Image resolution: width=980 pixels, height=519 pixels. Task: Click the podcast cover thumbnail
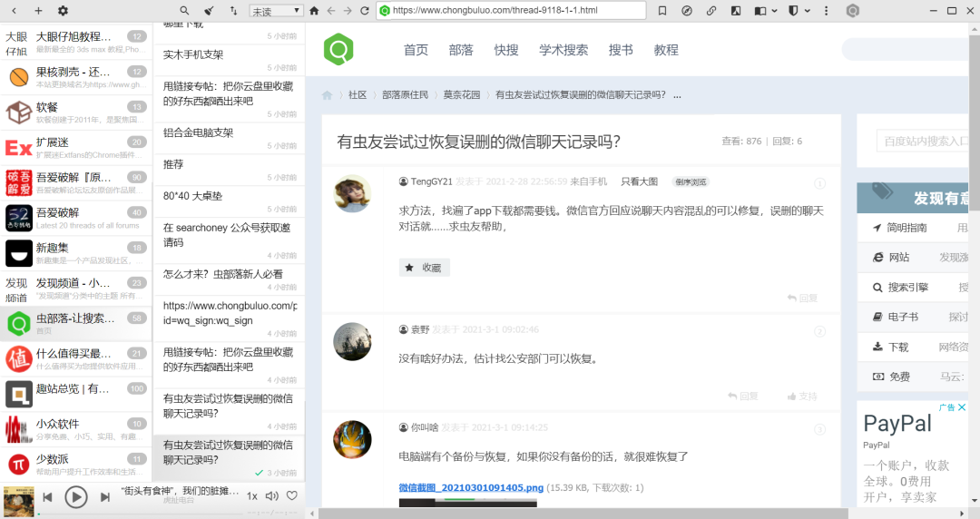pyautogui.click(x=18, y=500)
